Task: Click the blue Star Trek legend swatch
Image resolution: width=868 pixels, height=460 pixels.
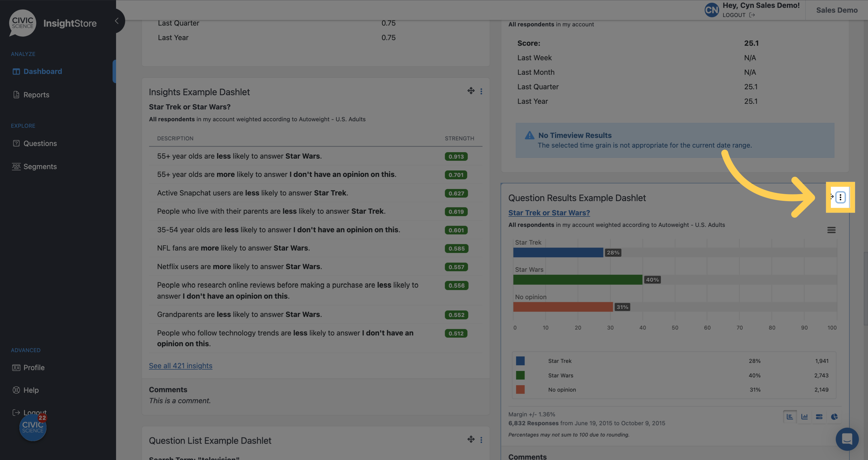Action: [520, 361]
